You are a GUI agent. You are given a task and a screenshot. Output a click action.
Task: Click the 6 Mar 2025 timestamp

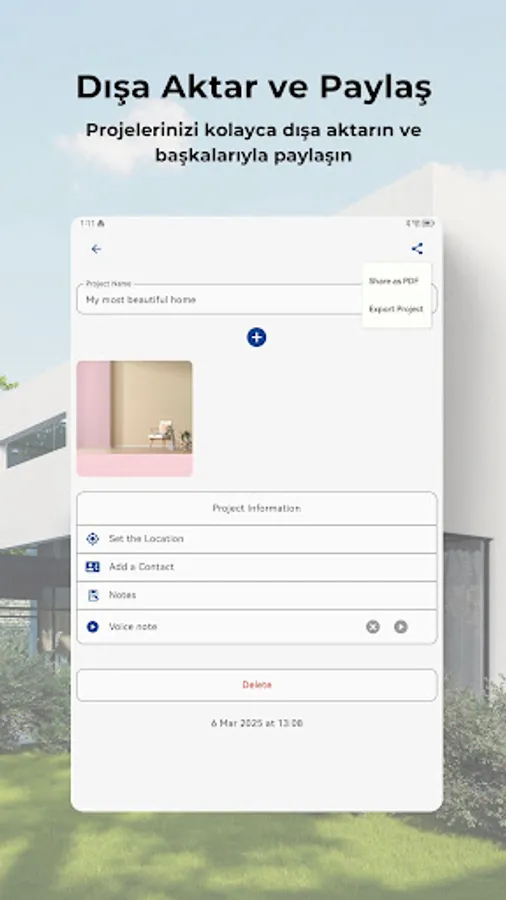pos(257,723)
